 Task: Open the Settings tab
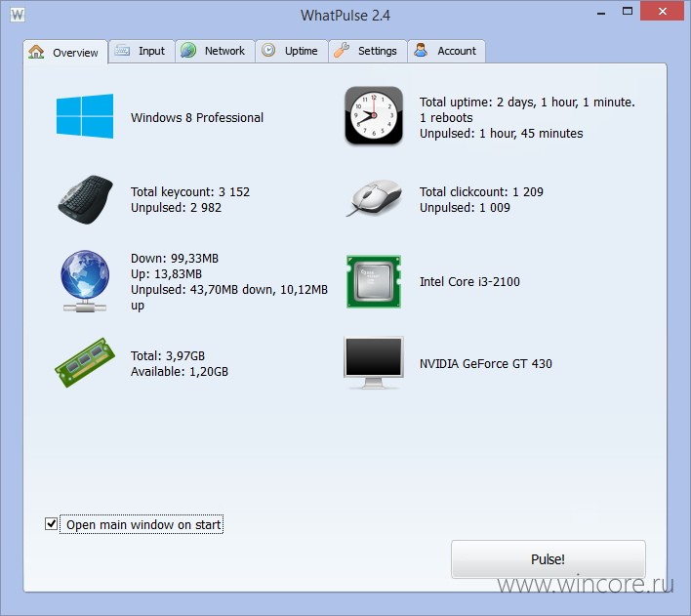coord(368,51)
